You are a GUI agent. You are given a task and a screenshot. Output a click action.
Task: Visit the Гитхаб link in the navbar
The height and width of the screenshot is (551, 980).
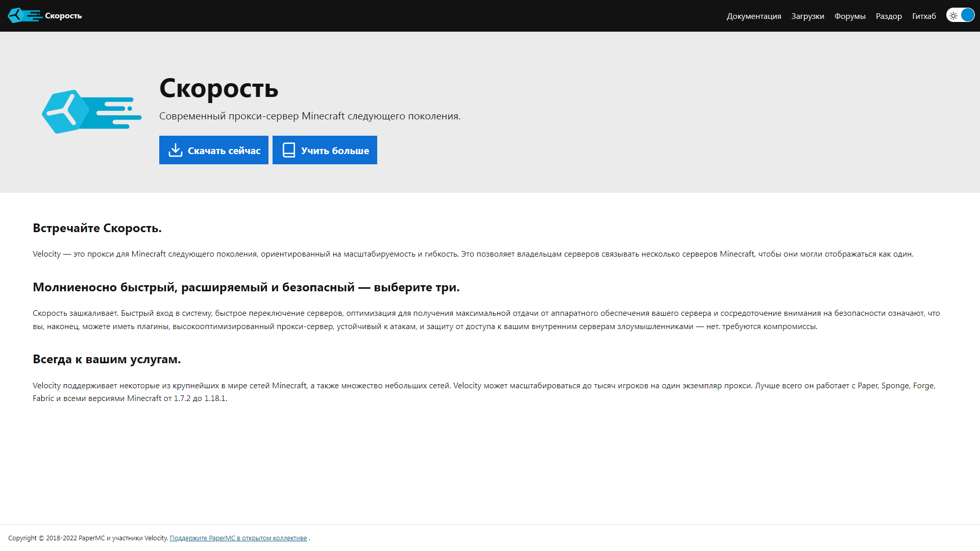click(923, 16)
